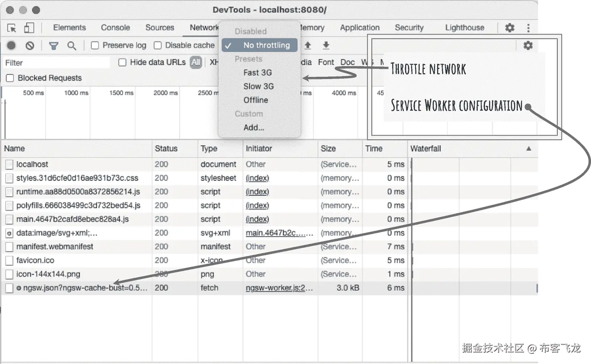
Task: Select the ngsw.json?ngsw-cache-bust request row
Action: pyautogui.click(x=269, y=288)
